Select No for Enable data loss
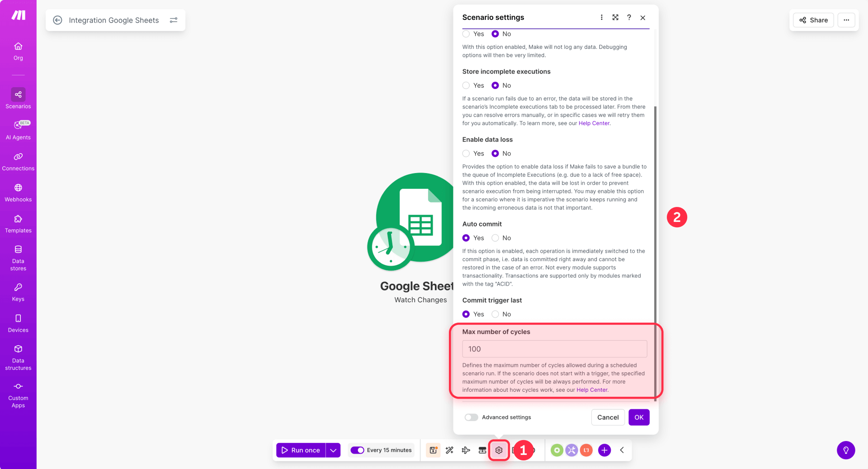The image size is (868, 469). pos(495,154)
